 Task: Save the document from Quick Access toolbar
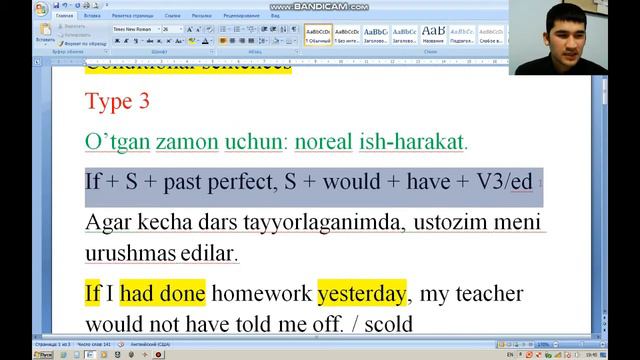point(56,5)
